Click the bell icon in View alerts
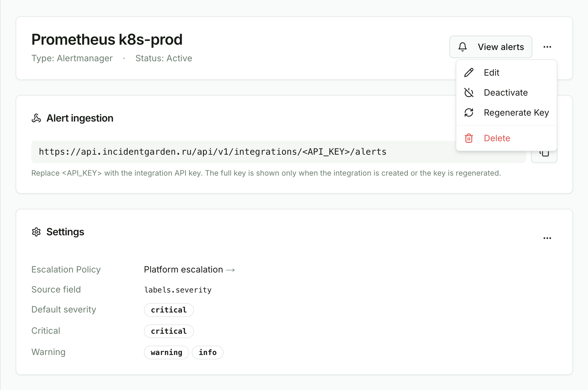Screen dimensions: 588x390 click(x=463, y=47)
